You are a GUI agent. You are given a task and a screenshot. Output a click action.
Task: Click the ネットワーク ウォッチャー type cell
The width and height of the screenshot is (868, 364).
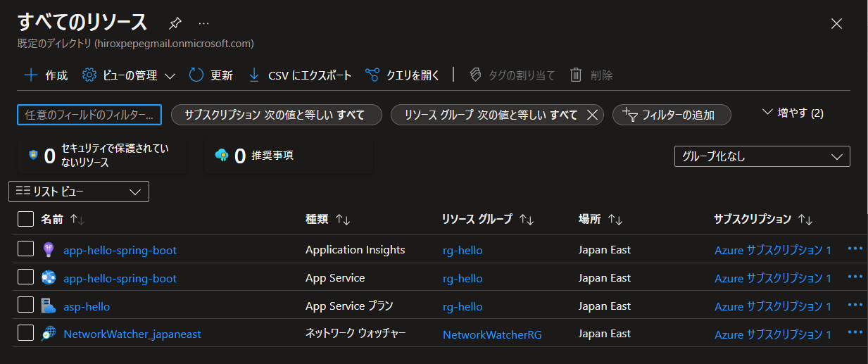(x=356, y=334)
